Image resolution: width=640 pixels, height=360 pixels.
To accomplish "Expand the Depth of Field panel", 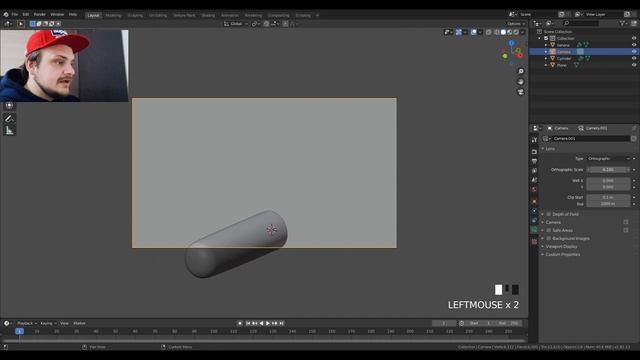I will tap(543, 214).
